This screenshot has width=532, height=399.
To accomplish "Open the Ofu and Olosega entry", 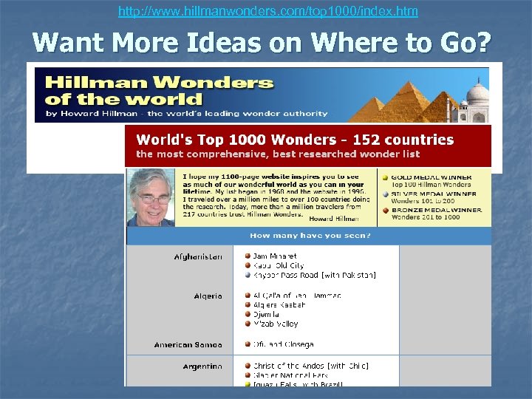I will click(283, 345).
